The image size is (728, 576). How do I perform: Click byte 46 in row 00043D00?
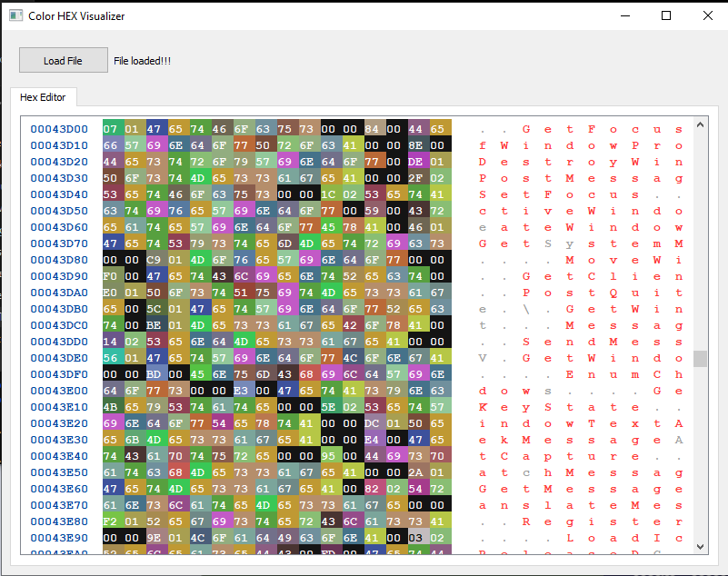pos(223,129)
